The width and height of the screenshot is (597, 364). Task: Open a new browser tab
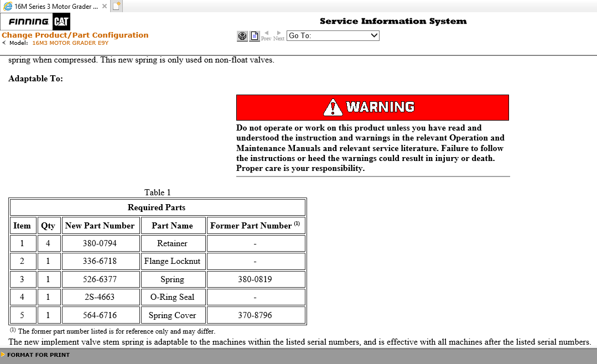[117, 6]
